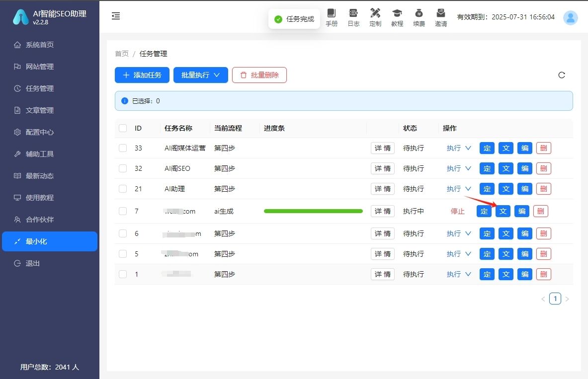The height and width of the screenshot is (379, 588).
Task: Expand 执行 dropdown in row ID 6
Action: click(459, 233)
